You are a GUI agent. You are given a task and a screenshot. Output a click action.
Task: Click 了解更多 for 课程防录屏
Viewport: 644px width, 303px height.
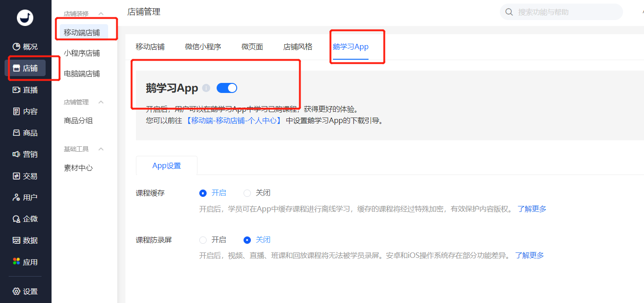click(x=530, y=255)
